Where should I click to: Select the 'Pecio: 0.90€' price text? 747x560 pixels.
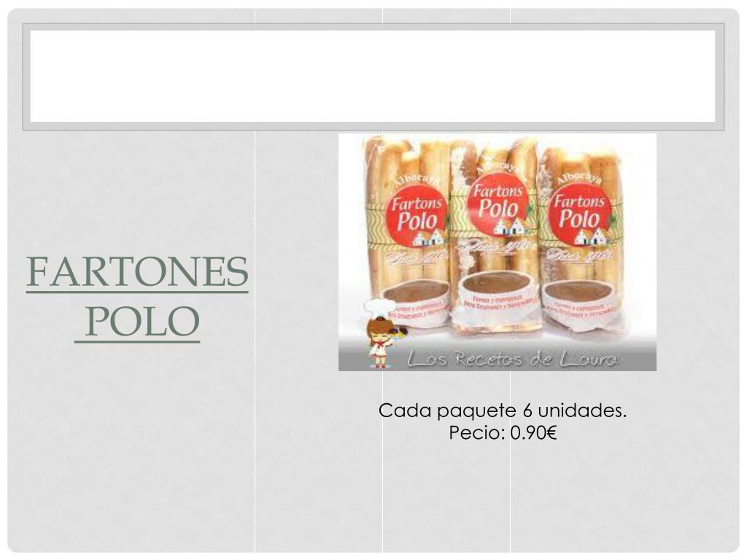click(503, 433)
